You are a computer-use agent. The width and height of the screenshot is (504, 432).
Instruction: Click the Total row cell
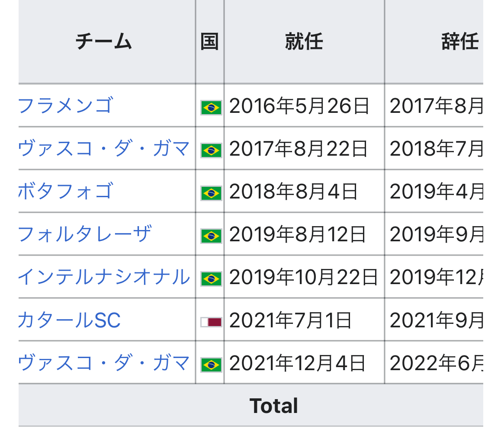pos(273,406)
